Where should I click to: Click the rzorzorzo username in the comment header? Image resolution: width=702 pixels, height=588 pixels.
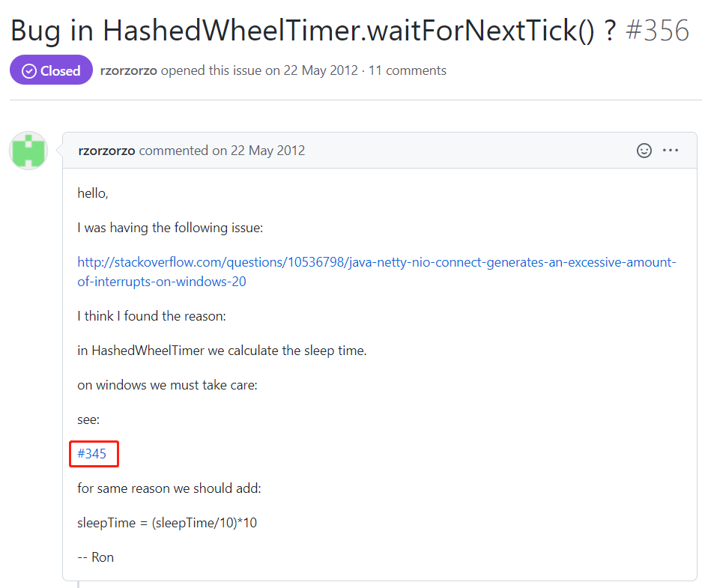[106, 151]
